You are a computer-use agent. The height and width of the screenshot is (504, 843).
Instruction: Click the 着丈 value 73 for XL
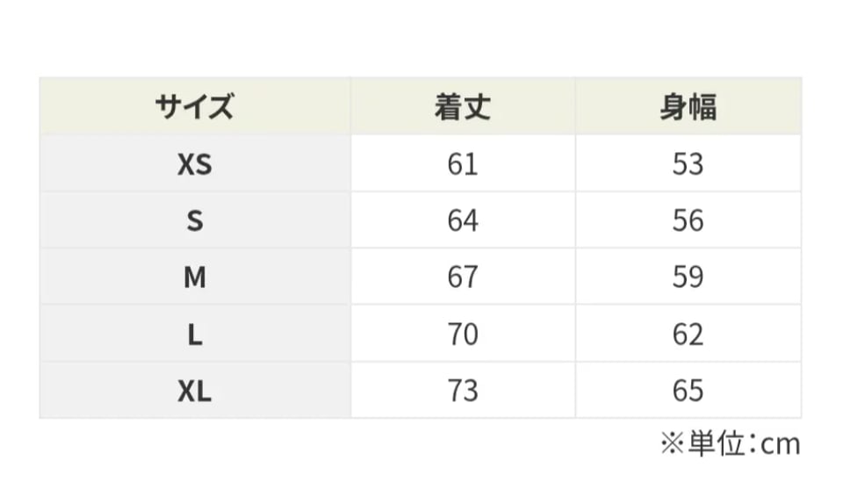(x=462, y=391)
